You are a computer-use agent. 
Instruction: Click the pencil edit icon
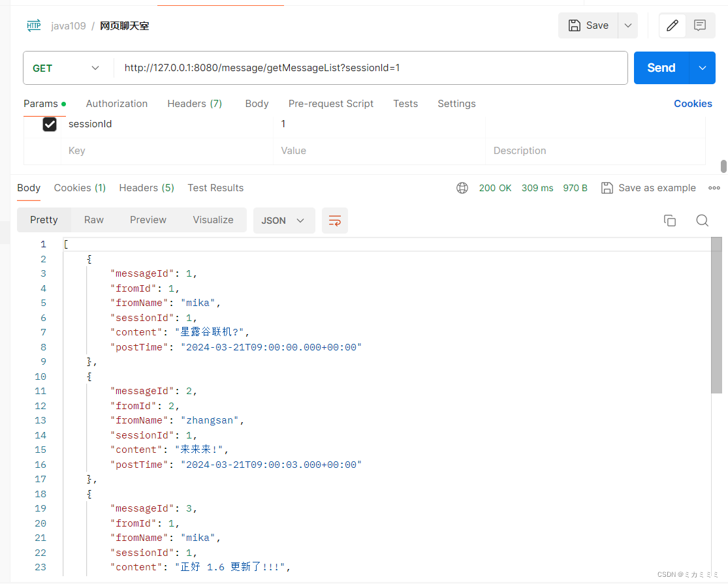(672, 25)
